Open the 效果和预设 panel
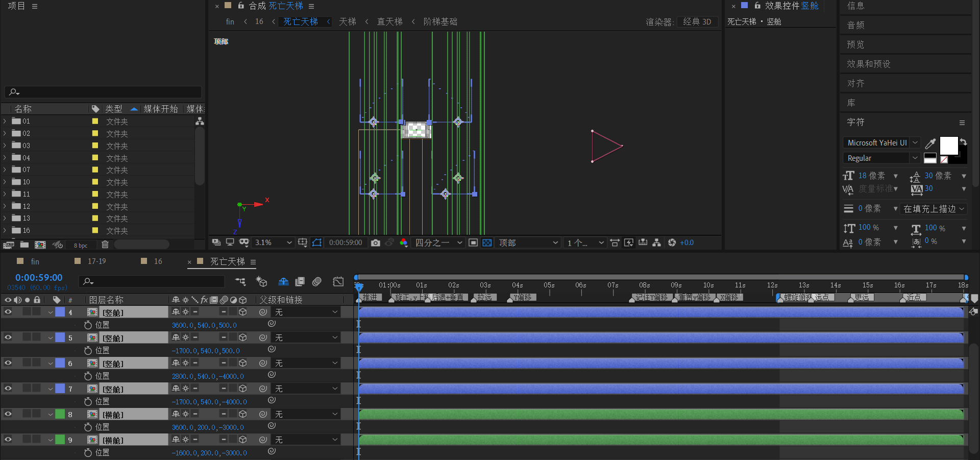 click(869, 64)
